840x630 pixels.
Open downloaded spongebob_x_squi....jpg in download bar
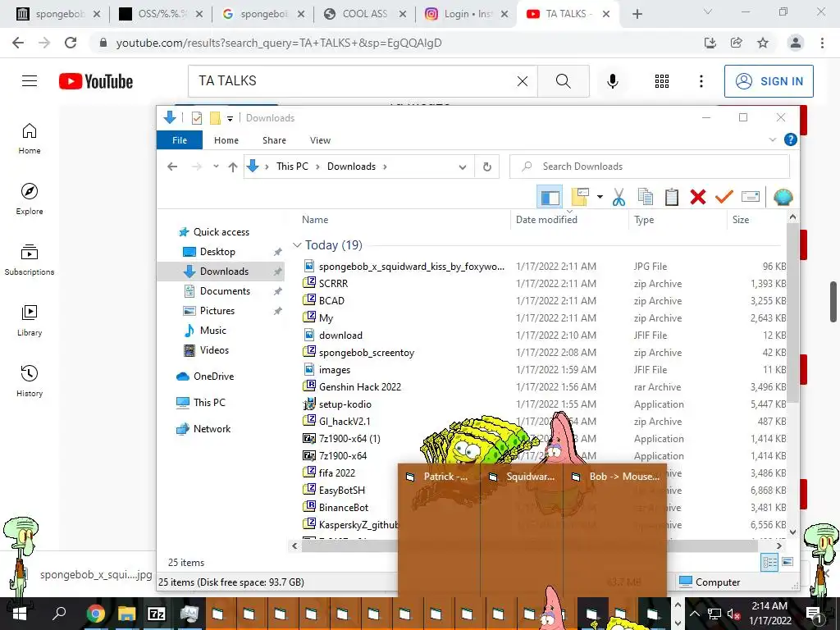tap(96, 575)
